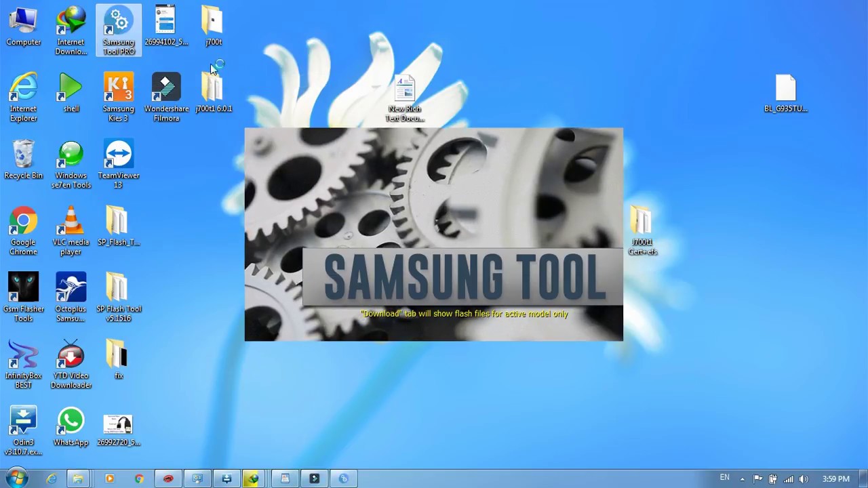Select the BL_G935TU file icon
Image resolution: width=868 pixels, height=488 pixels.
[x=786, y=94]
